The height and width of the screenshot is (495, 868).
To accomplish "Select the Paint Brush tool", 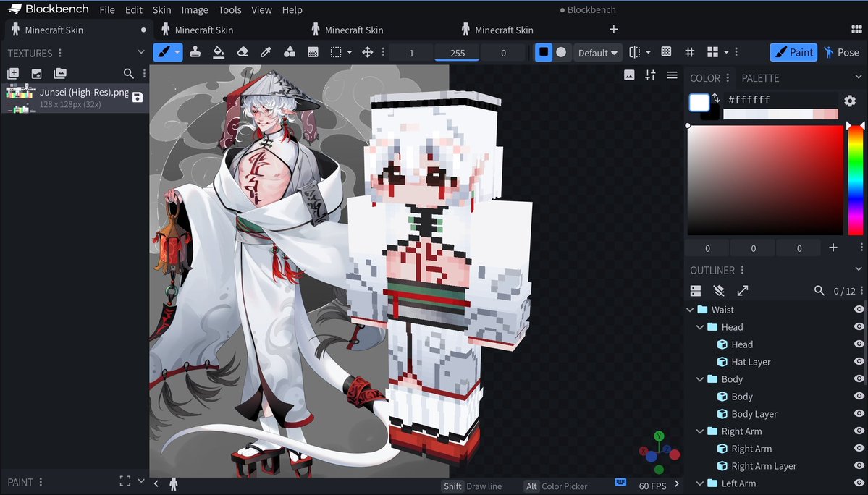I will [164, 53].
